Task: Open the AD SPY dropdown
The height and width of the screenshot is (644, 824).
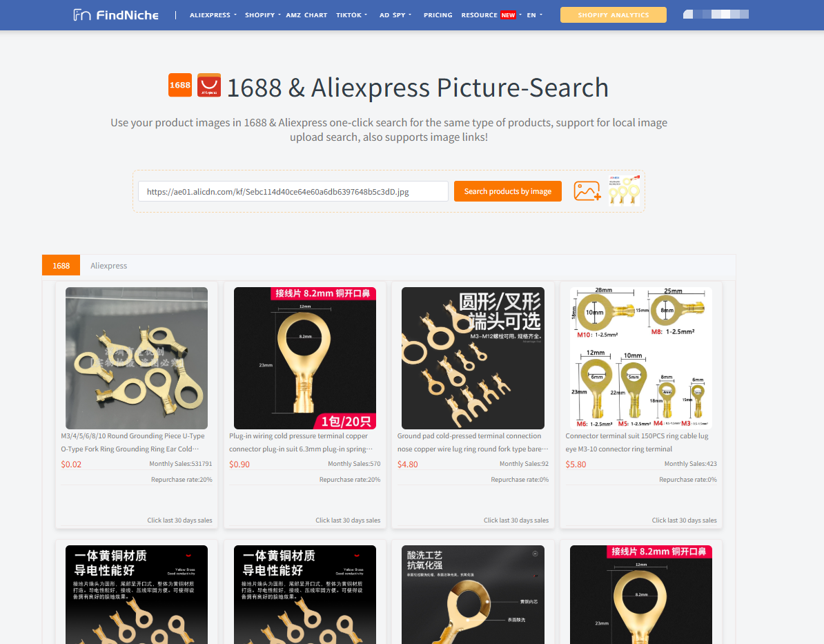Action: [x=395, y=14]
